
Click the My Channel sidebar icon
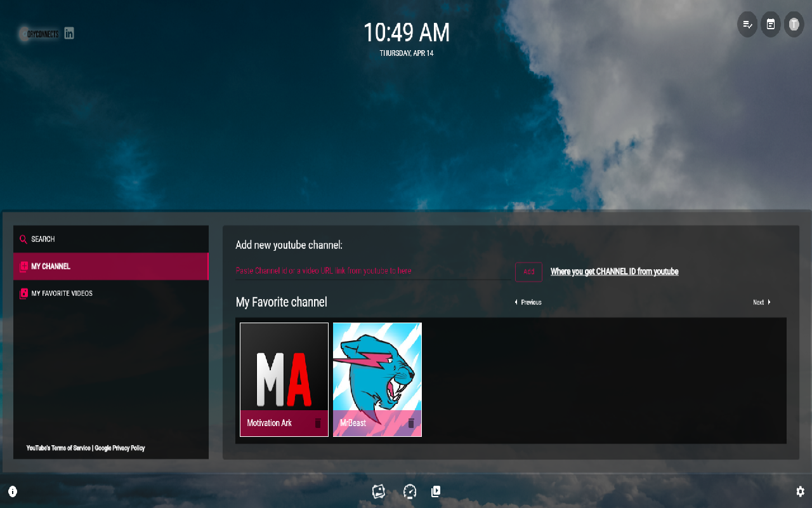click(23, 267)
